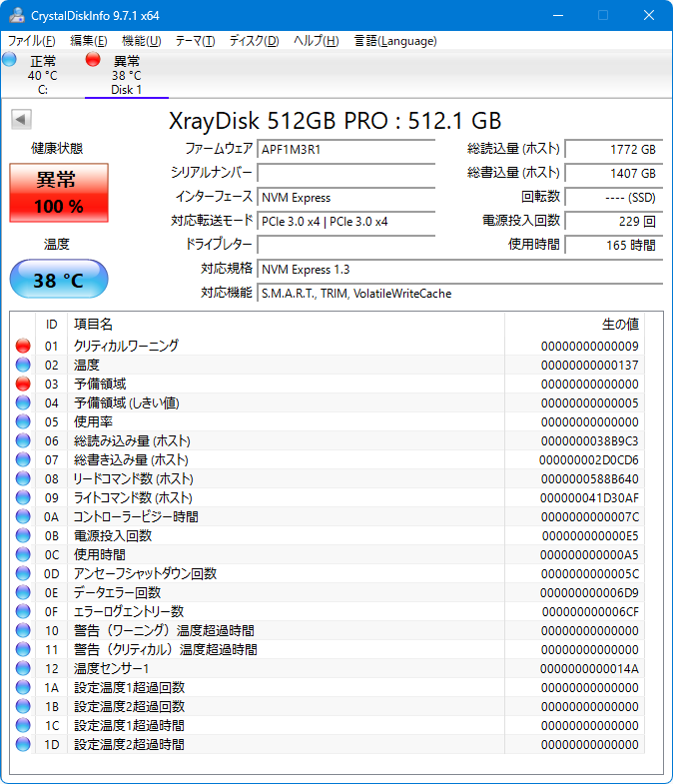Click blue status icon for 予備領域 (しきい値) row

coord(23,402)
